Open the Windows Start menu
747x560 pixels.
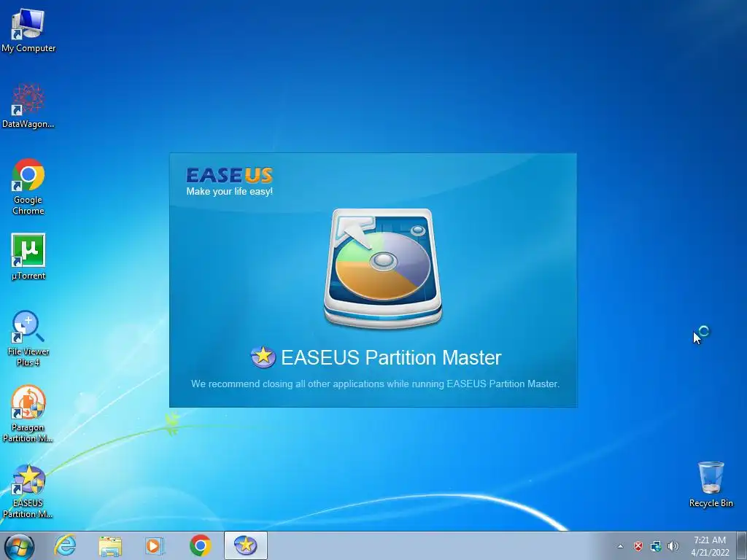click(x=20, y=546)
